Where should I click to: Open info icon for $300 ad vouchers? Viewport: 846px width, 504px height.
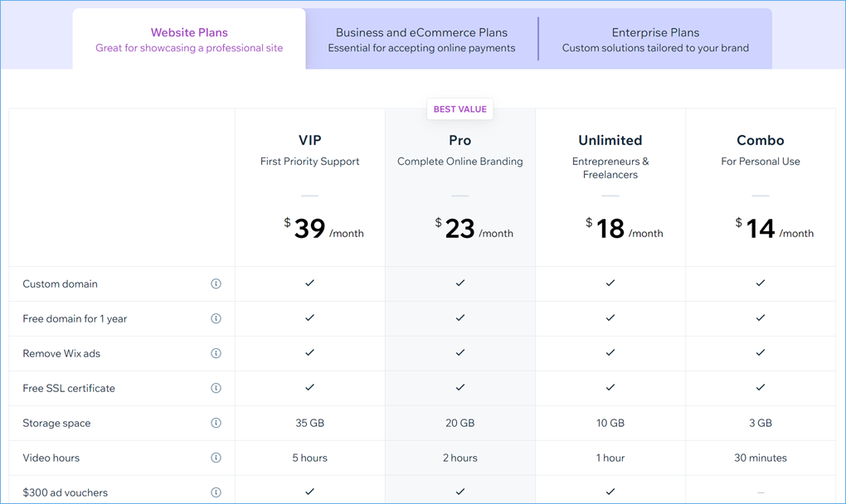point(216,492)
